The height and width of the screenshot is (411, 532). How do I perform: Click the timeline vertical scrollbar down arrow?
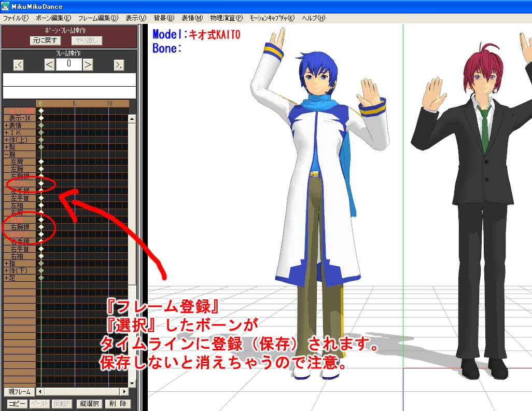coord(132,383)
